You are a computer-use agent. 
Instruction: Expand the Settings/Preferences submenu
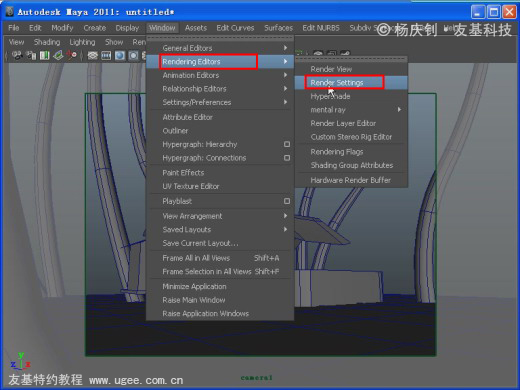[220, 102]
